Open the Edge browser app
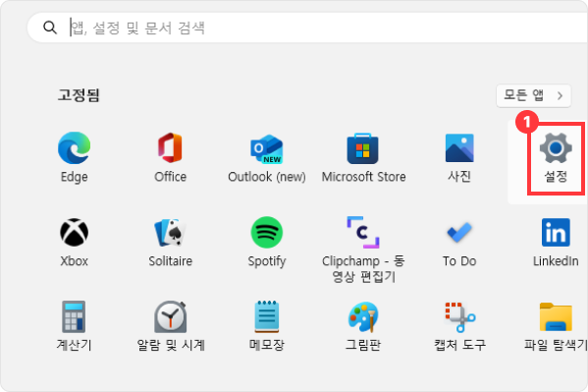This screenshot has width=588, height=392. click(x=75, y=157)
